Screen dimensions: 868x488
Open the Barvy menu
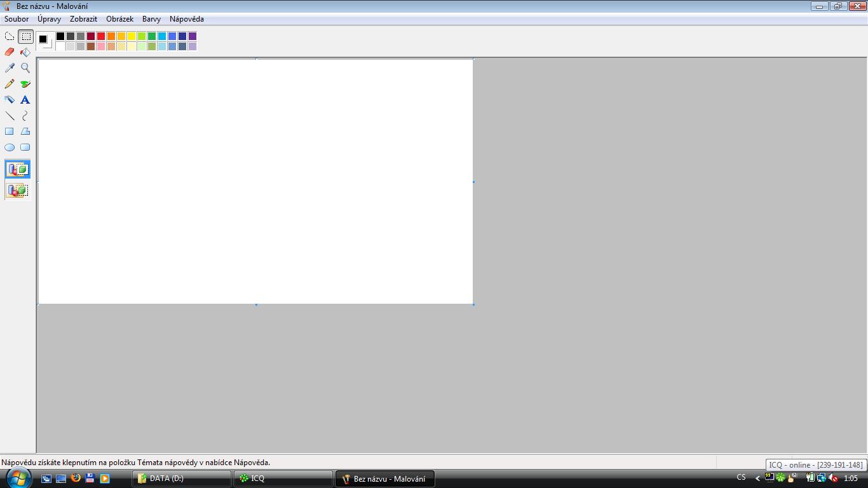click(x=151, y=19)
